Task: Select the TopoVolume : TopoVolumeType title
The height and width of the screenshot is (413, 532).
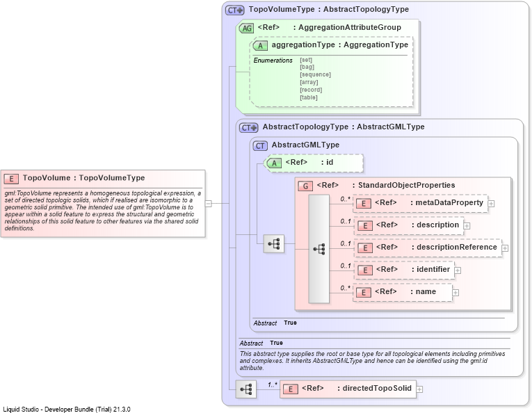Action: click(84, 178)
